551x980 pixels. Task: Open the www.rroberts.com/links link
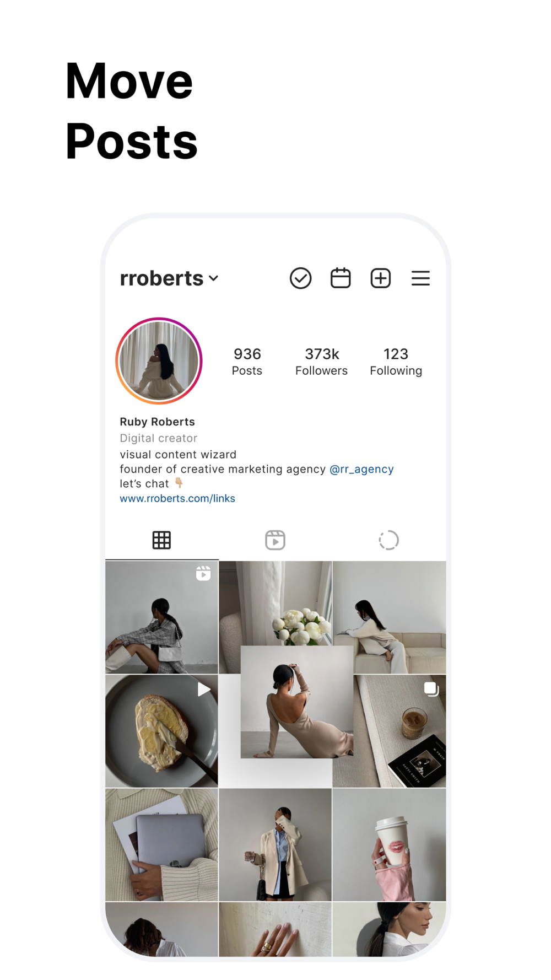(x=177, y=498)
